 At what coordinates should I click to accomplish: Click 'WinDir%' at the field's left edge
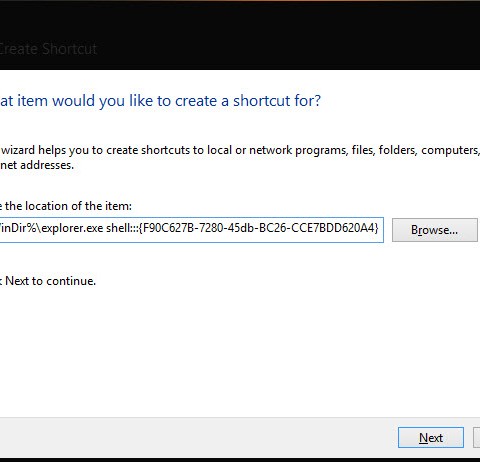(x=18, y=228)
